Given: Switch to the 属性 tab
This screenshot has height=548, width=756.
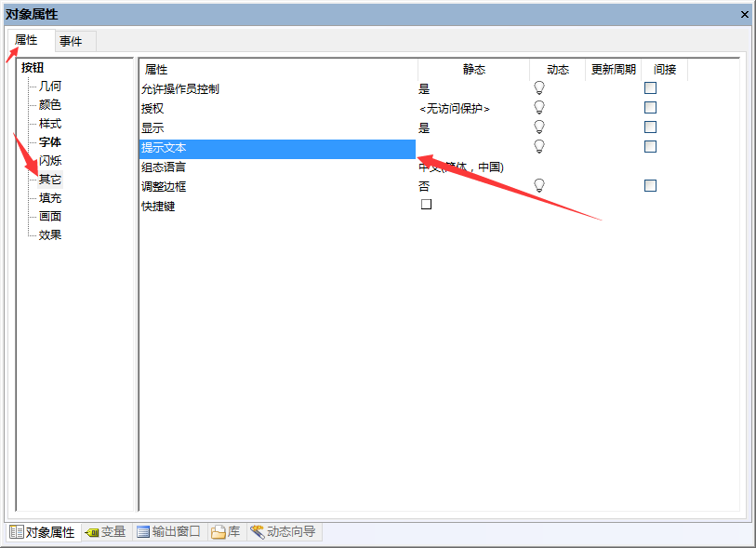Looking at the screenshot, I should coord(27,40).
